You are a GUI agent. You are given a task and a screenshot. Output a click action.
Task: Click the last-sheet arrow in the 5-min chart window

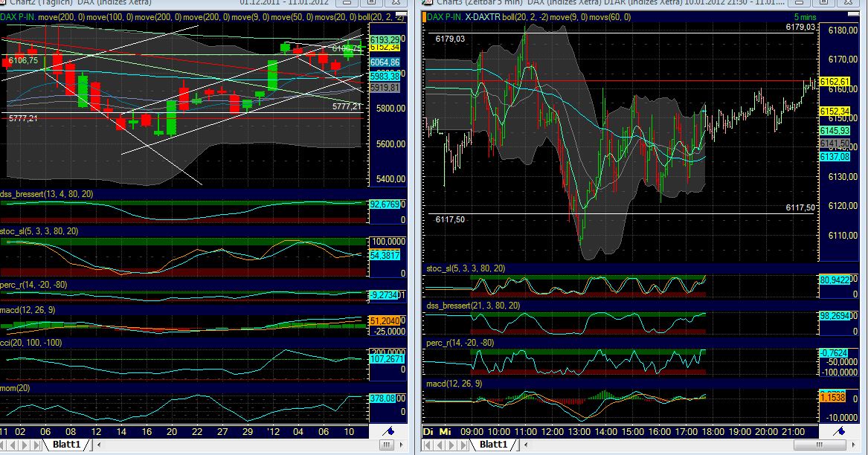pyautogui.click(x=463, y=445)
